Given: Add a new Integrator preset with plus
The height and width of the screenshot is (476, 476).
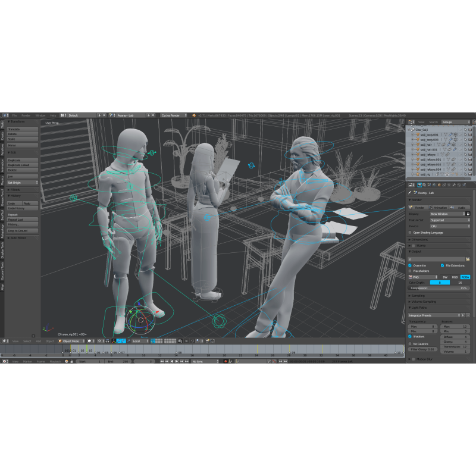Looking at the screenshot, I should (463, 315).
